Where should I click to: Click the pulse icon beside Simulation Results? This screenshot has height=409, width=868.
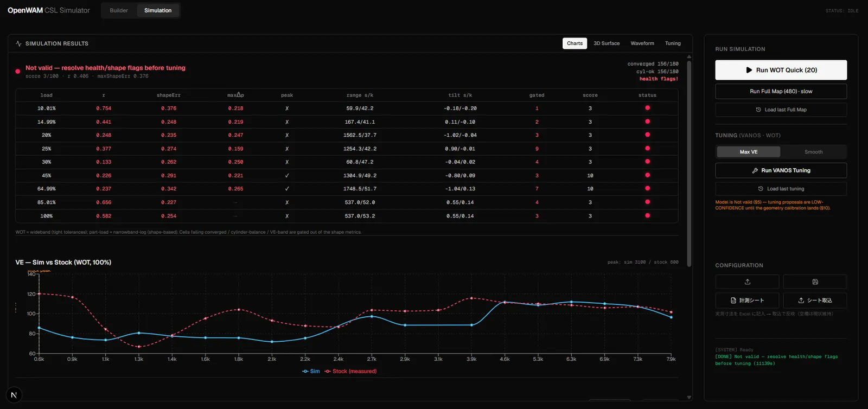pyautogui.click(x=18, y=43)
